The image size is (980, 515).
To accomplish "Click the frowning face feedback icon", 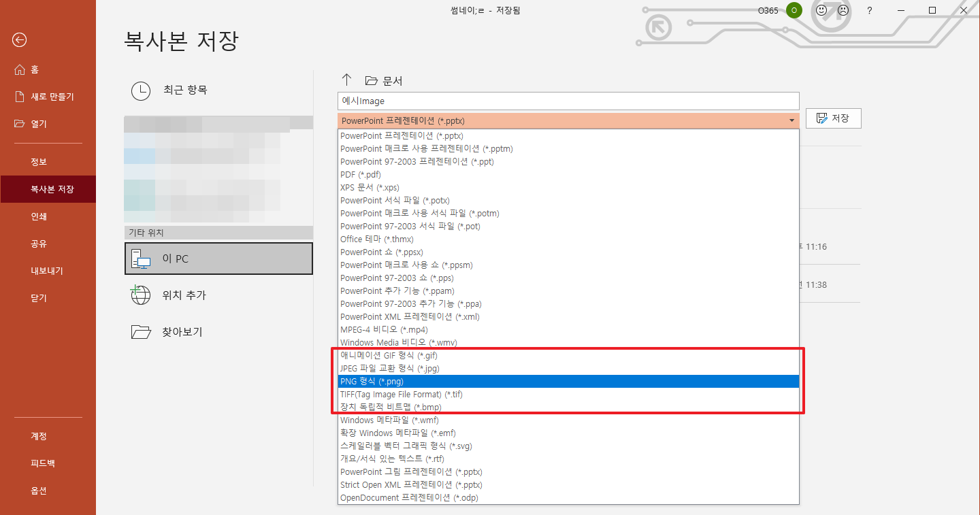I will click(843, 10).
